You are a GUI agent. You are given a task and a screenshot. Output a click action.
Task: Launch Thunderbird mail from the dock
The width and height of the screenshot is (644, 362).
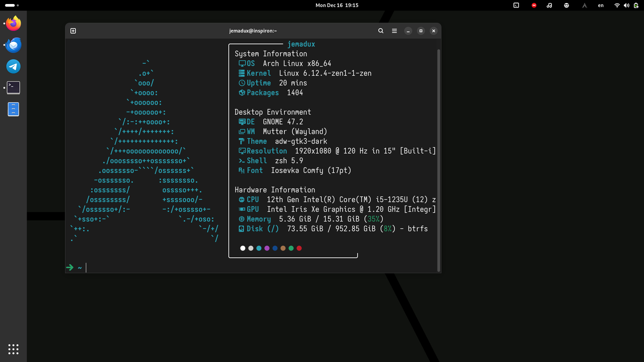[14, 45]
